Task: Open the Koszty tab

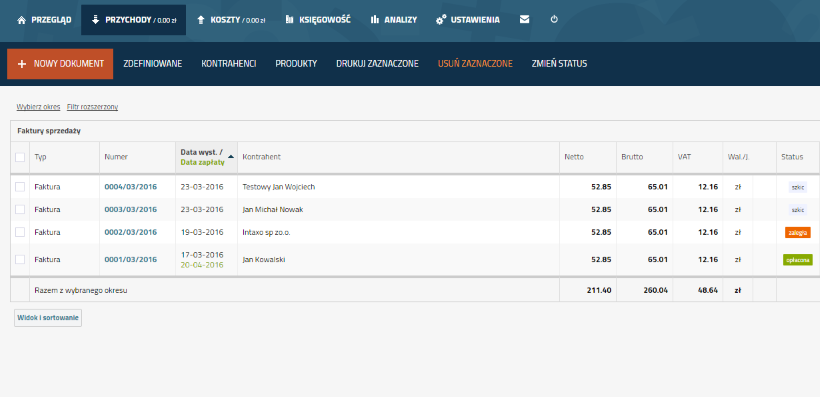Action: click(x=231, y=20)
